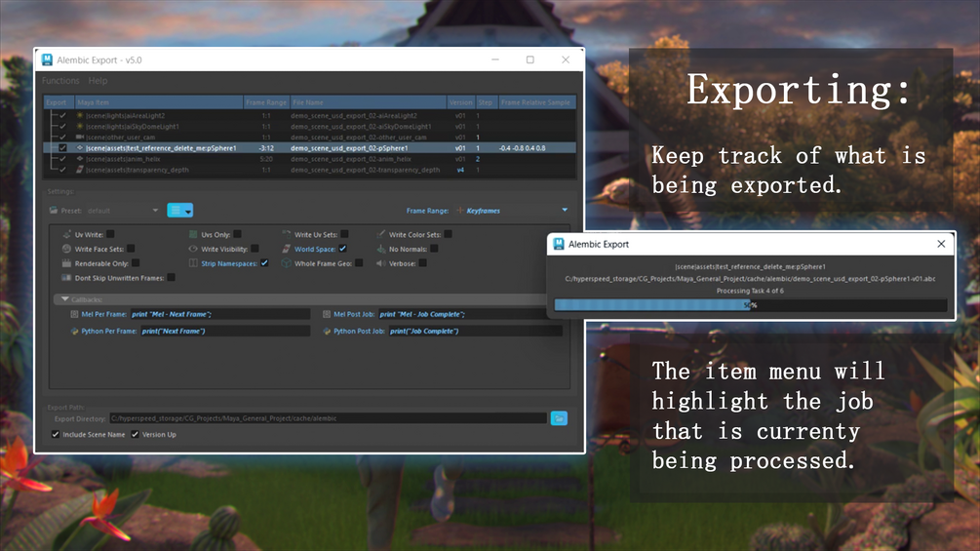Screen dimensions: 980x551
Task: Click the Write Visibility eye icon
Action: (193, 249)
